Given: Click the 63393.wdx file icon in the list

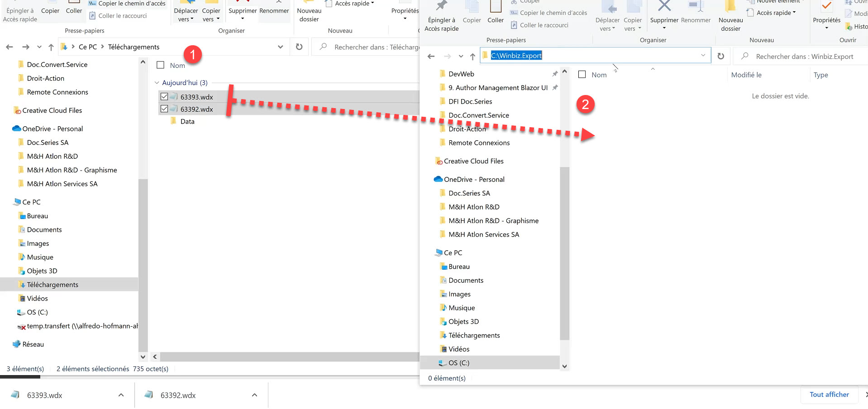Looking at the screenshot, I should tap(173, 97).
